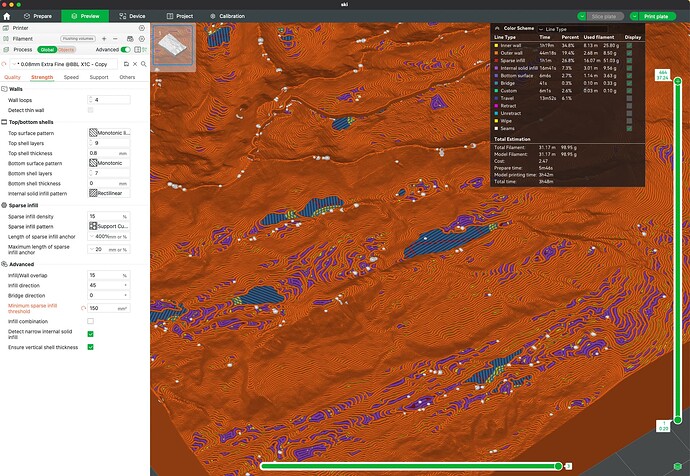
Task: Open the Prepare tab
Action: pos(38,16)
